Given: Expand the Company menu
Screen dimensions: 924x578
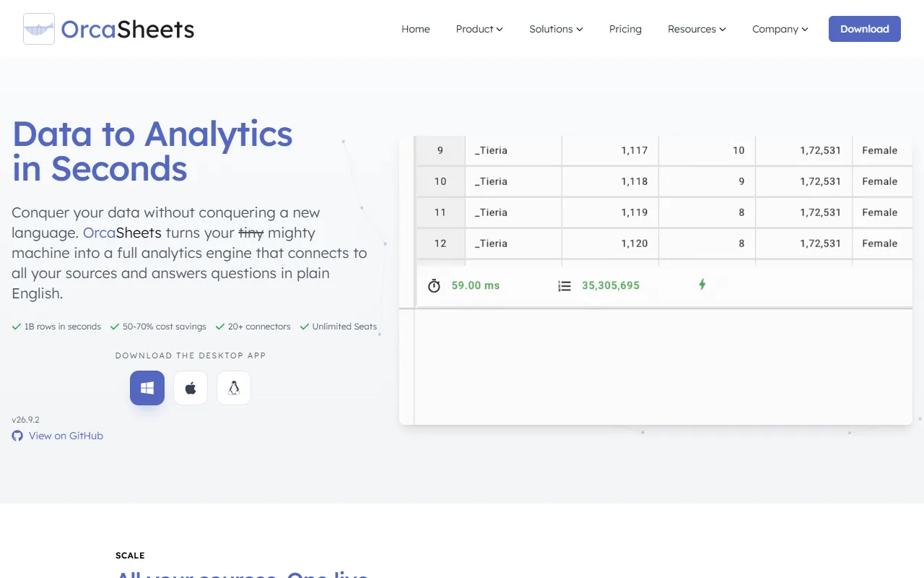Looking at the screenshot, I should coord(780,29).
